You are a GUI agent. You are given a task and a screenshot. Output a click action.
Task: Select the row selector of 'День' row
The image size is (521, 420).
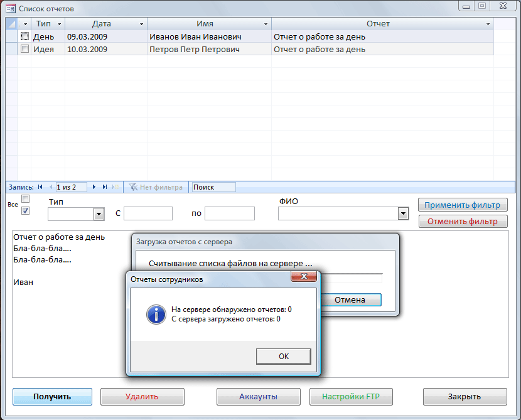pos(11,36)
